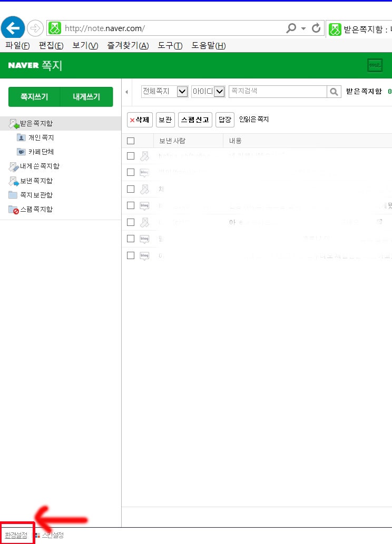Click the 보낸쪽지함 icon
392x544 pixels.
click(14, 181)
